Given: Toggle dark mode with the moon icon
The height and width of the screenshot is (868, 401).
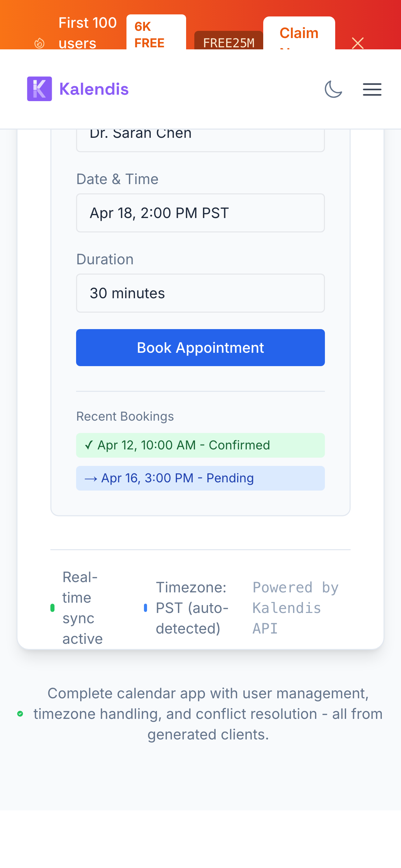Looking at the screenshot, I should 333,89.
